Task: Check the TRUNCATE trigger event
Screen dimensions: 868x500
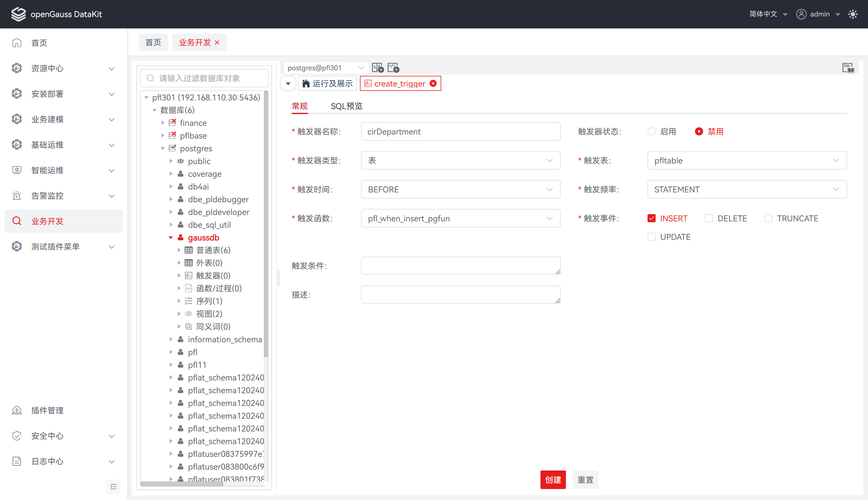Action: 768,218
